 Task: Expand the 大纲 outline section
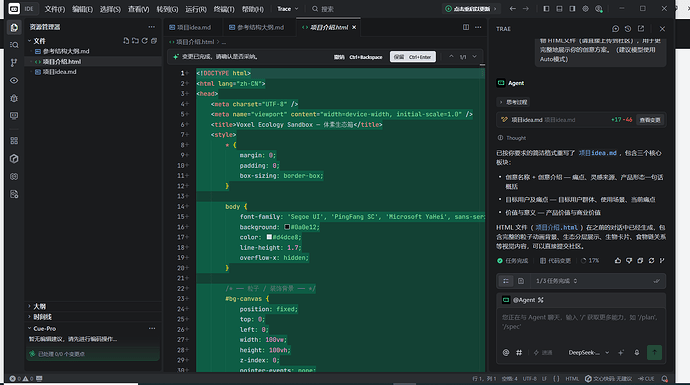pos(40,306)
